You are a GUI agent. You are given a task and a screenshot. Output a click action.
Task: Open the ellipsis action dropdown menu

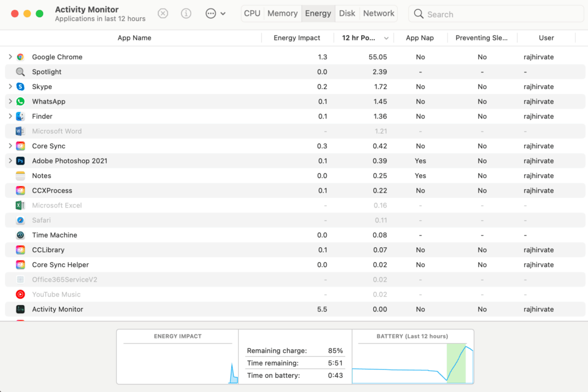click(x=215, y=13)
